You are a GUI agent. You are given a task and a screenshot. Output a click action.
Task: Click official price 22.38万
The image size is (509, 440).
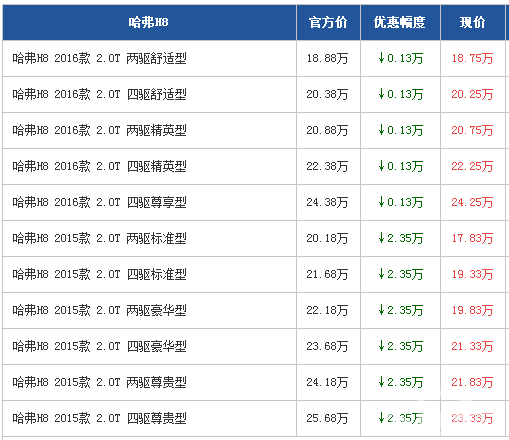327,166
